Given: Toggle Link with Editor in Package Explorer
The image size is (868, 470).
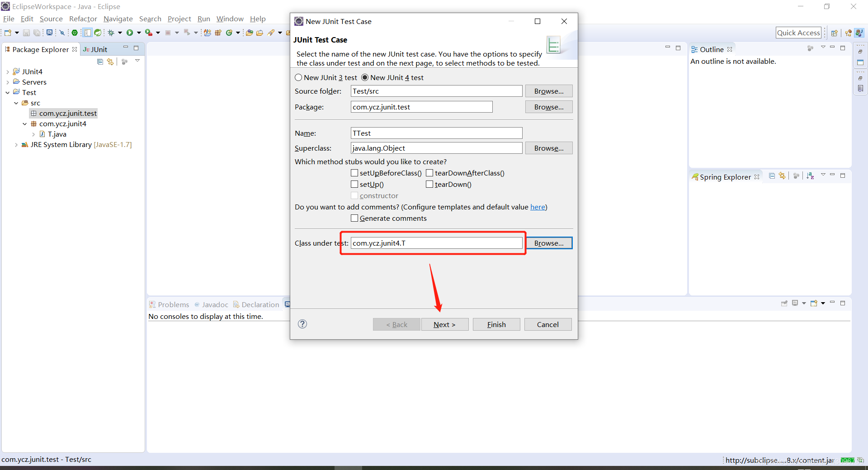Looking at the screenshot, I should (x=110, y=62).
